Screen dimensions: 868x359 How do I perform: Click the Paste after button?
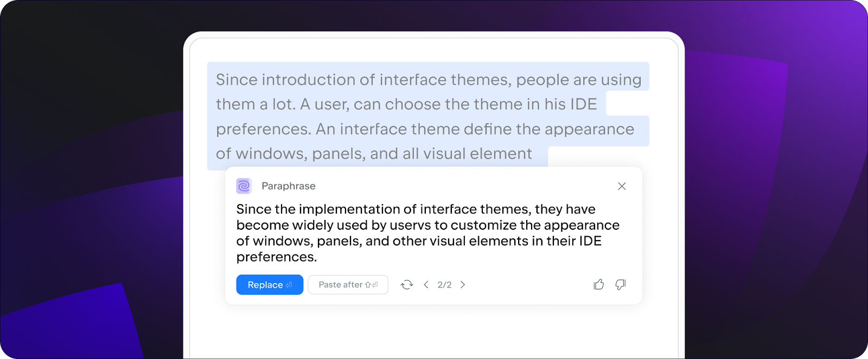click(x=348, y=285)
